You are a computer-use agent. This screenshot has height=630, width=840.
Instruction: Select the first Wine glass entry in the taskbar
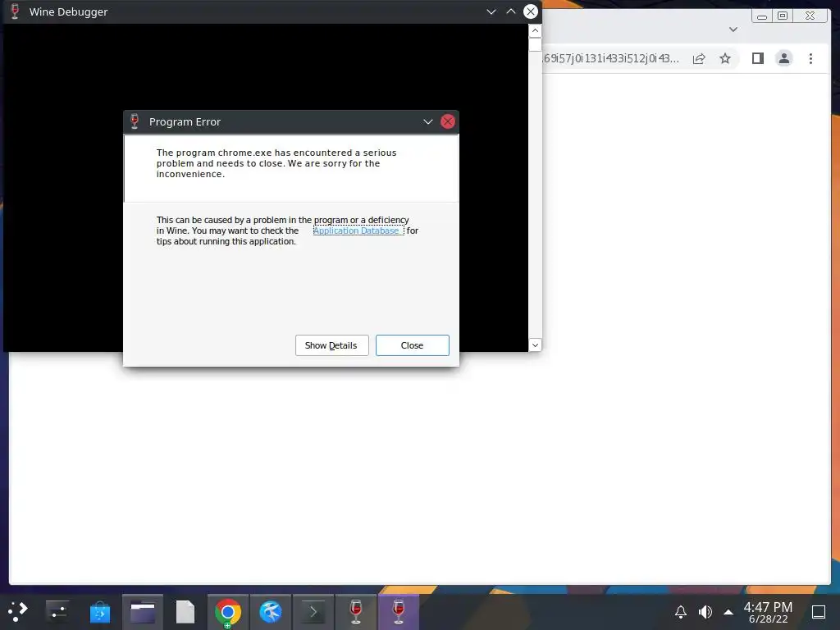point(356,612)
